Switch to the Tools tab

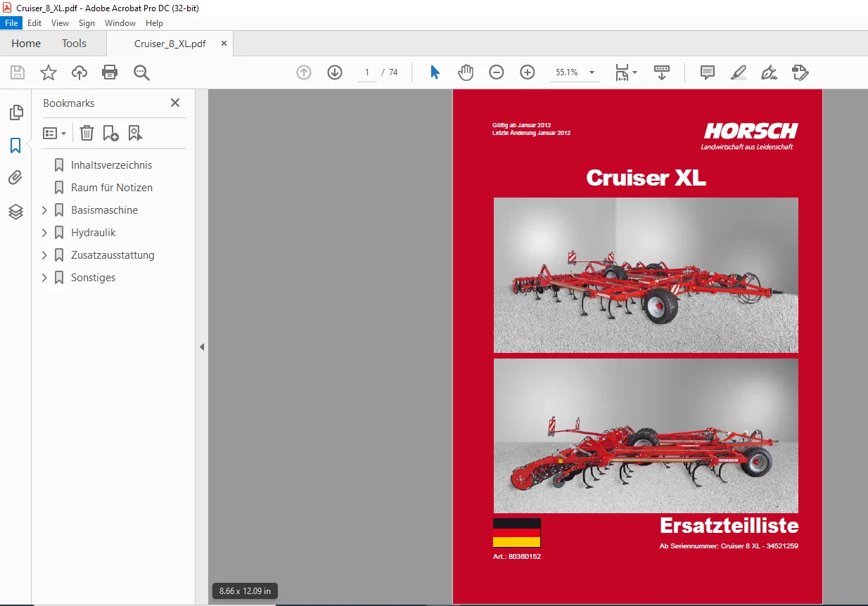74,44
